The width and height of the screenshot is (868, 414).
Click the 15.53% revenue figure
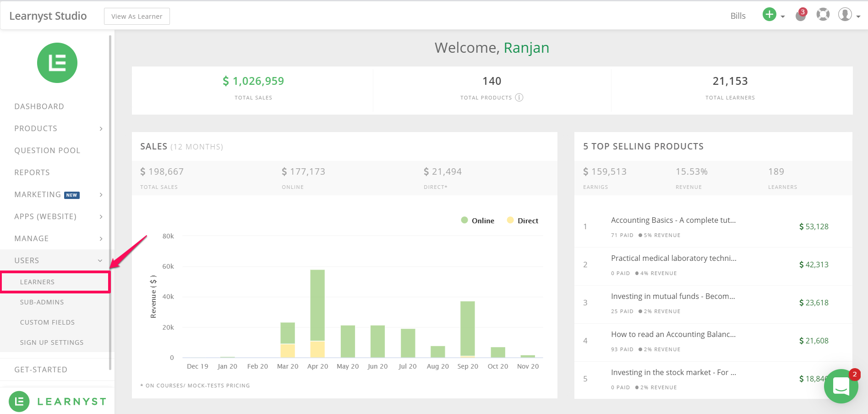pyautogui.click(x=692, y=171)
